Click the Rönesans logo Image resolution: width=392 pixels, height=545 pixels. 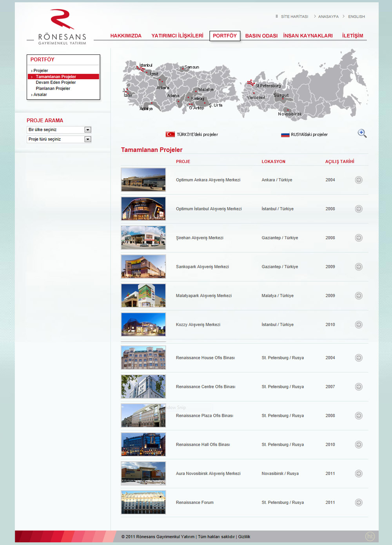tap(62, 27)
